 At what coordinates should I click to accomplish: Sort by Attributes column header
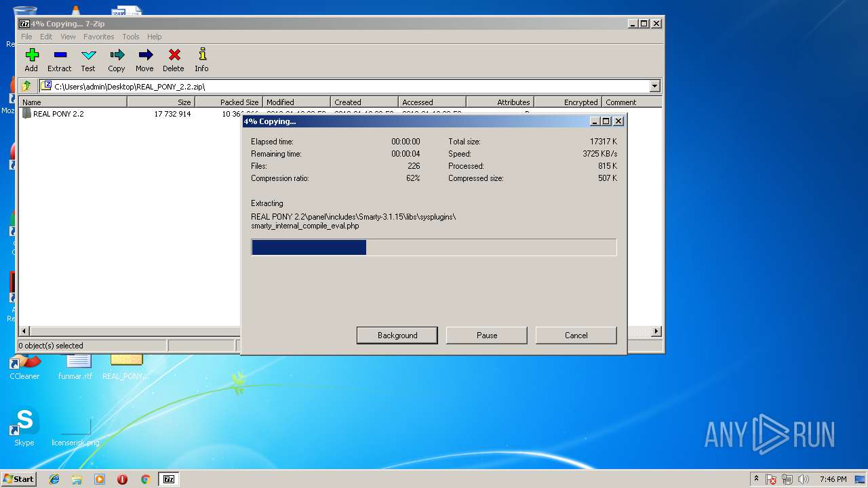coord(500,102)
